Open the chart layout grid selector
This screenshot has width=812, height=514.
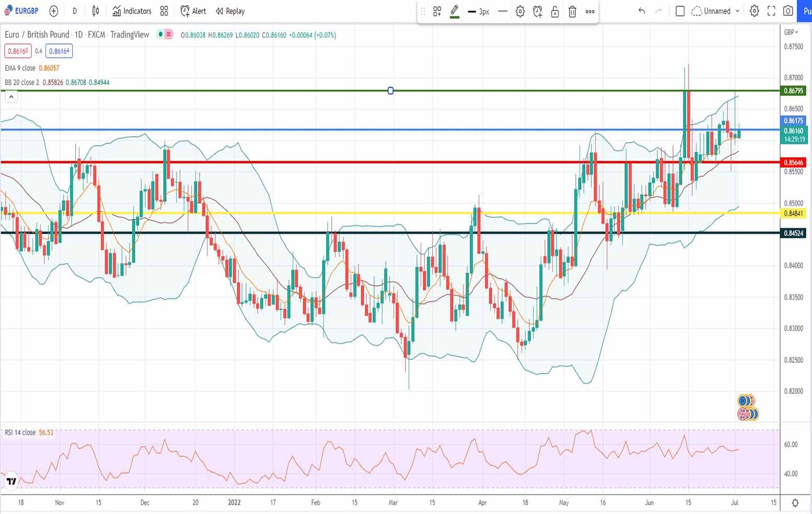pos(164,11)
